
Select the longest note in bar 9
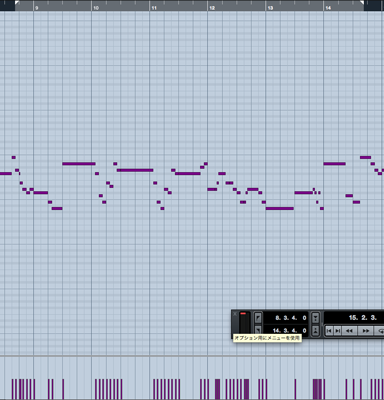(79, 164)
